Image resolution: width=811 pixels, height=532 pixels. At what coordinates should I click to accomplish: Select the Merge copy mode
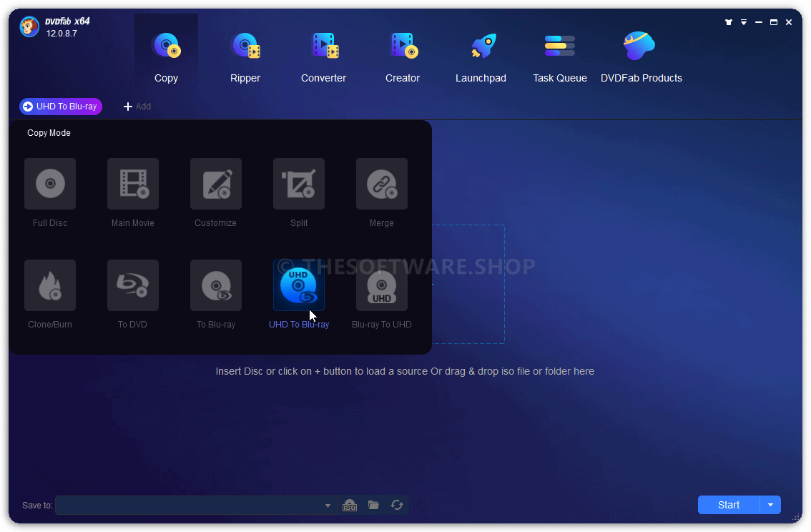[382, 184]
